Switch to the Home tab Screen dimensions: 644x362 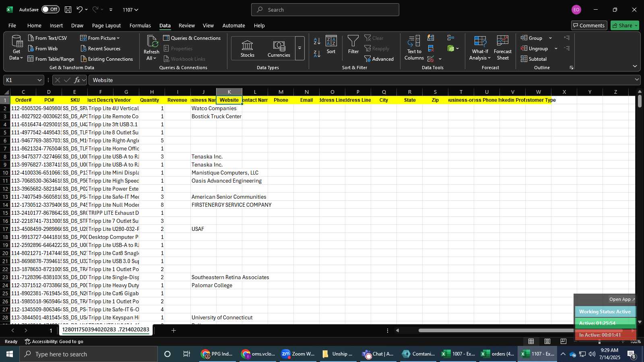pyautogui.click(x=34, y=25)
